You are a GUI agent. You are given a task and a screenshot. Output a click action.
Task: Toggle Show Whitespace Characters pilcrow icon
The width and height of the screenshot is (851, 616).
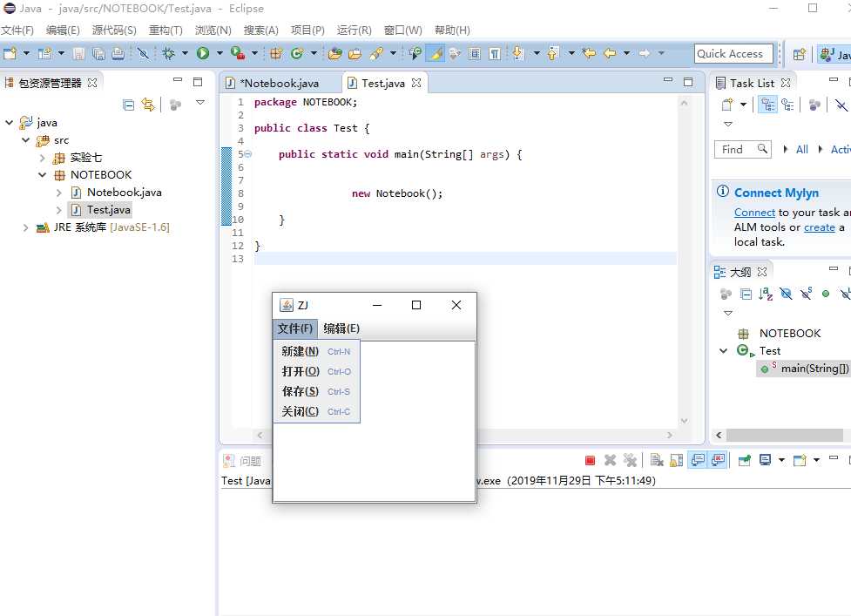[495, 53]
